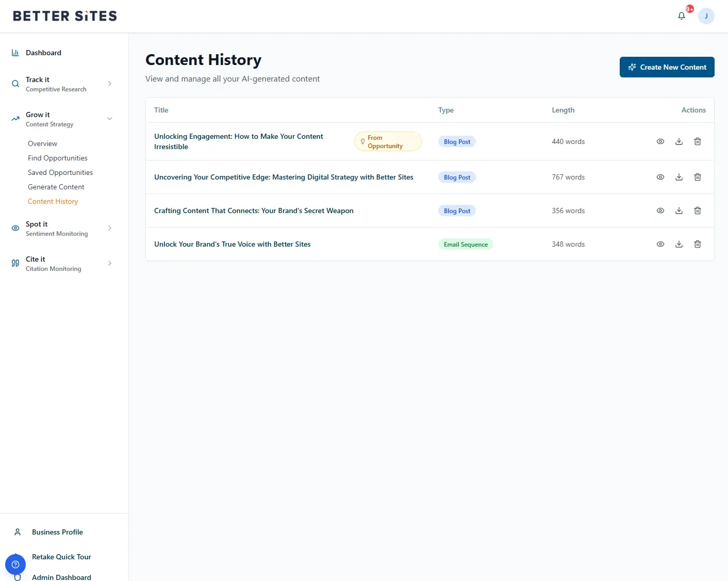Open Find Opportunities in the sidebar
Screen dimensions: 728x581
pyautogui.click(x=58, y=158)
